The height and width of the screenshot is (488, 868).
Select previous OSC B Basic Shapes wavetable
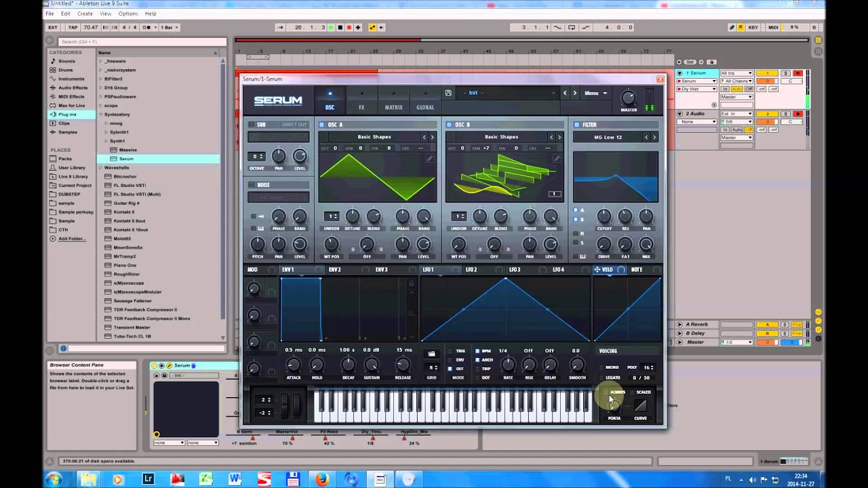tap(551, 137)
